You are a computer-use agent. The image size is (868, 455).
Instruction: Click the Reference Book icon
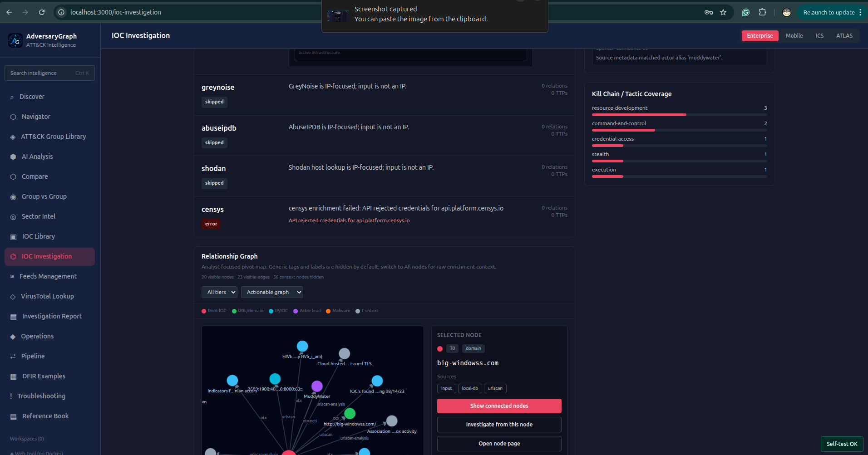point(13,416)
